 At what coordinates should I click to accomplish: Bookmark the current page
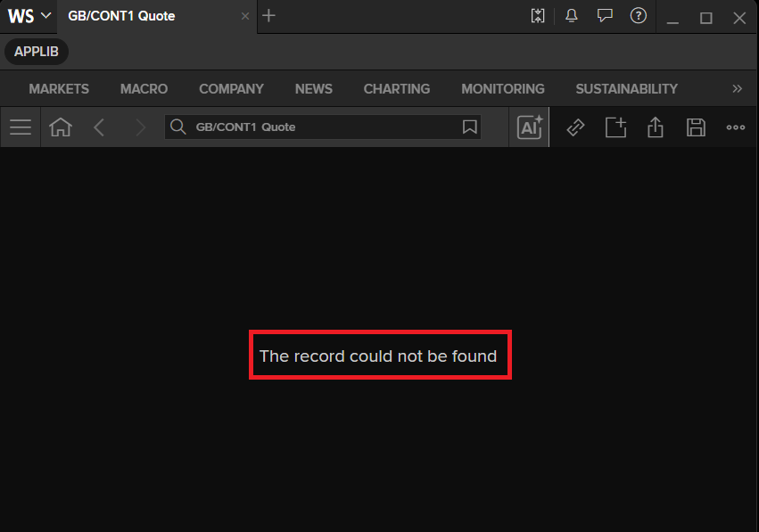pyautogui.click(x=469, y=127)
